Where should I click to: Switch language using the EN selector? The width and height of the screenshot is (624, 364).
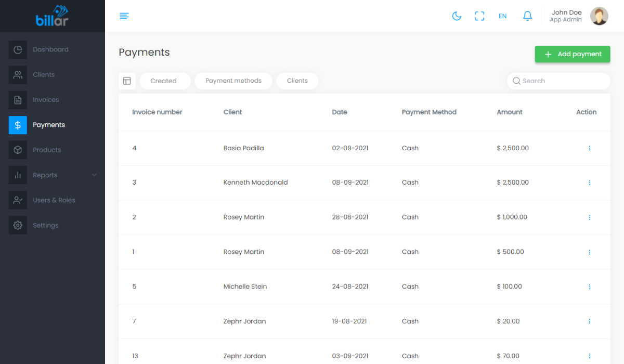[502, 16]
